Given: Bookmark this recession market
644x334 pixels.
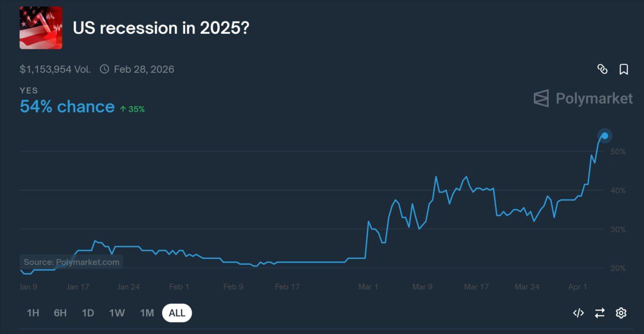Looking at the screenshot, I should pos(624,69).
